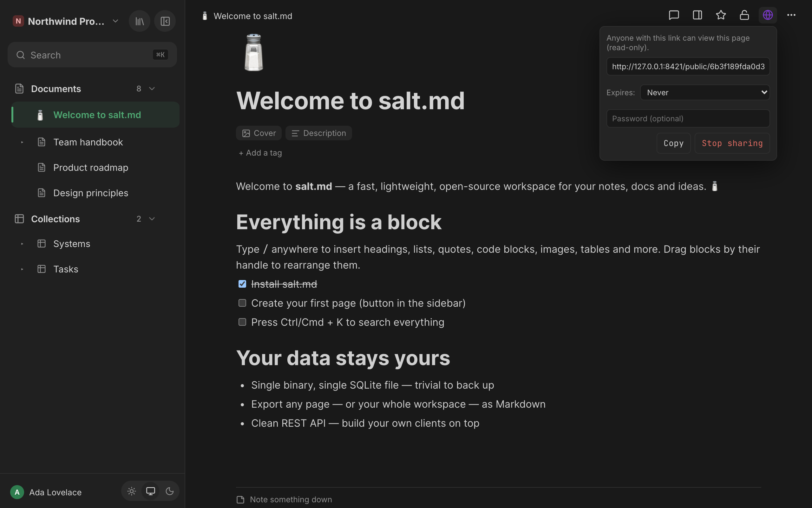Open the Systems collection
This screenshot has height=508, width=812.
point(72,244)
